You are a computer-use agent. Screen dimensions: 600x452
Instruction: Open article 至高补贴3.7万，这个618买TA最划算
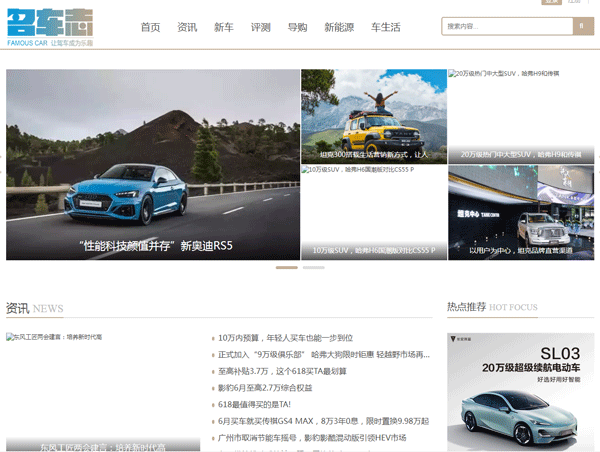click(x=282, y=371)
